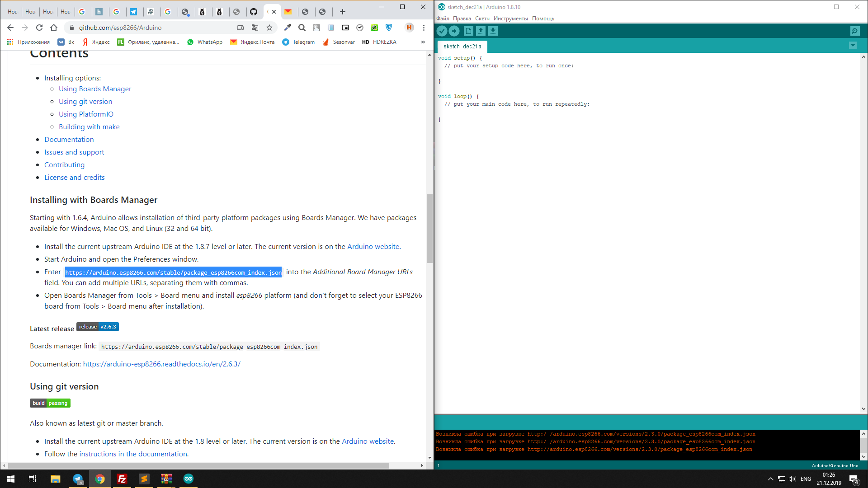Open the Serial Monitor magnifier icon
This screenshot has width=868, height=488.
[854, 31]
